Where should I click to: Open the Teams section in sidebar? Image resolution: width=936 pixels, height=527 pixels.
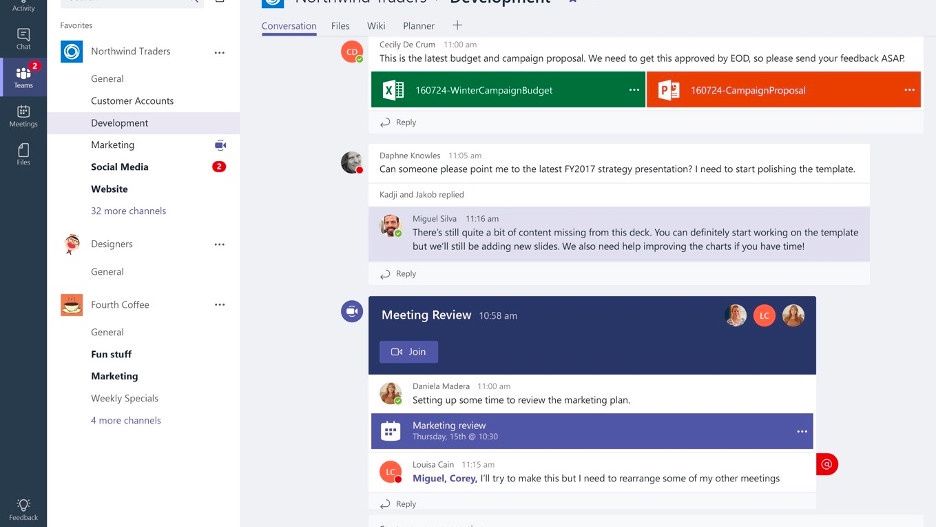pos(23,77)
